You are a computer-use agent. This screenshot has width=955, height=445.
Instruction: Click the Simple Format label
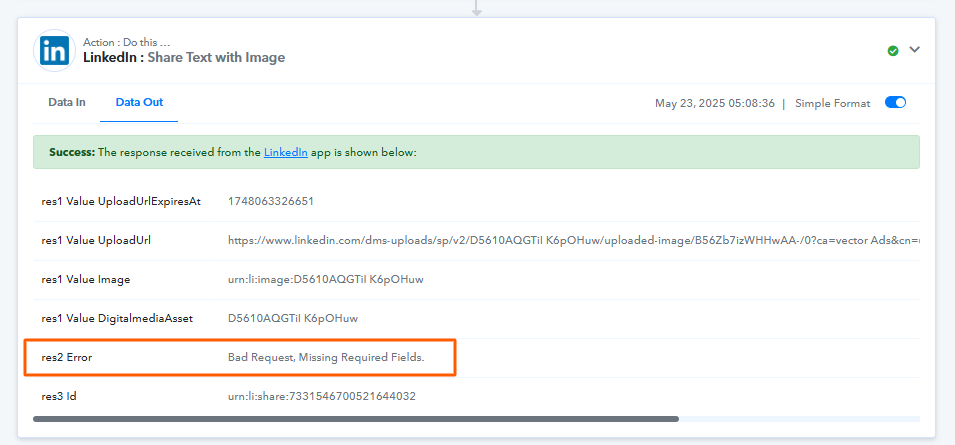click(x=833, y=103)
